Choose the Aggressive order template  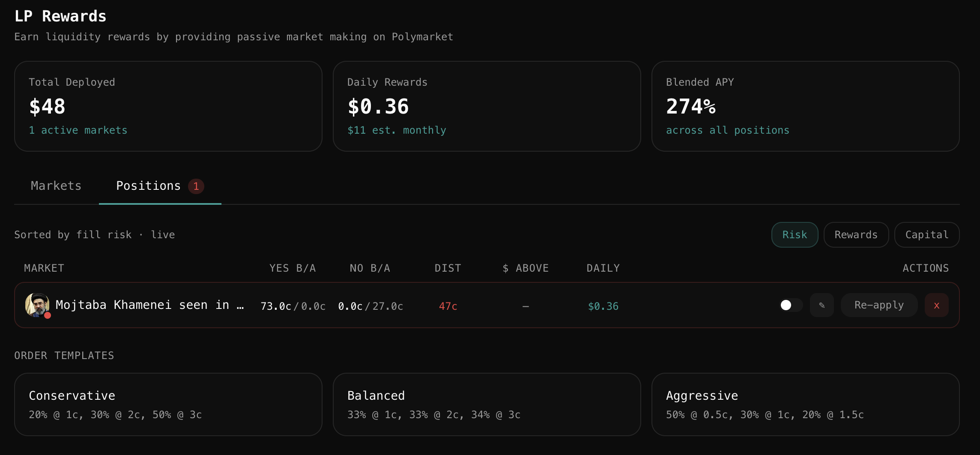[805, 404]
